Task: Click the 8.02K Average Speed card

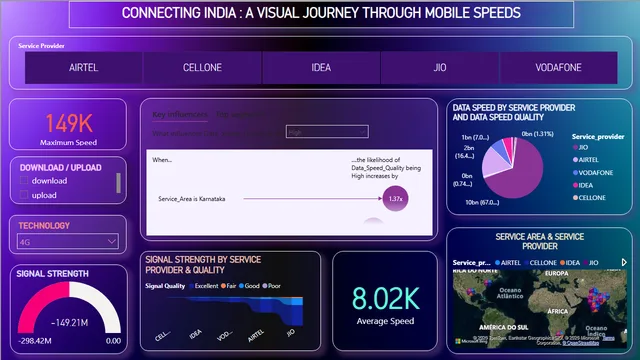Action: coord(385,301)
